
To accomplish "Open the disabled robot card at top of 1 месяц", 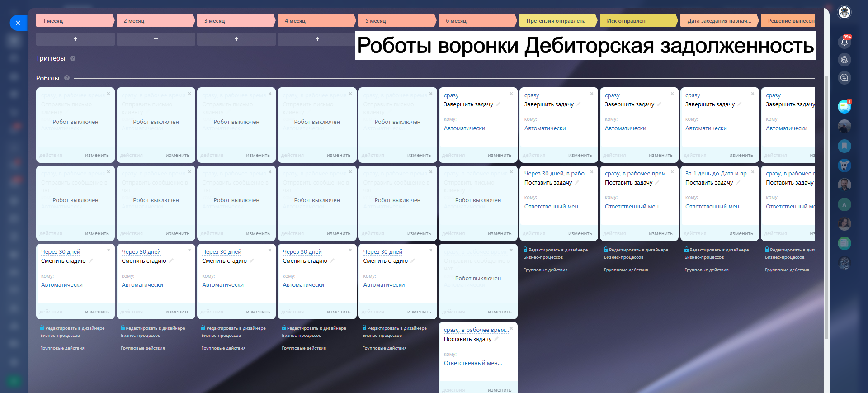I will (75, 125).
